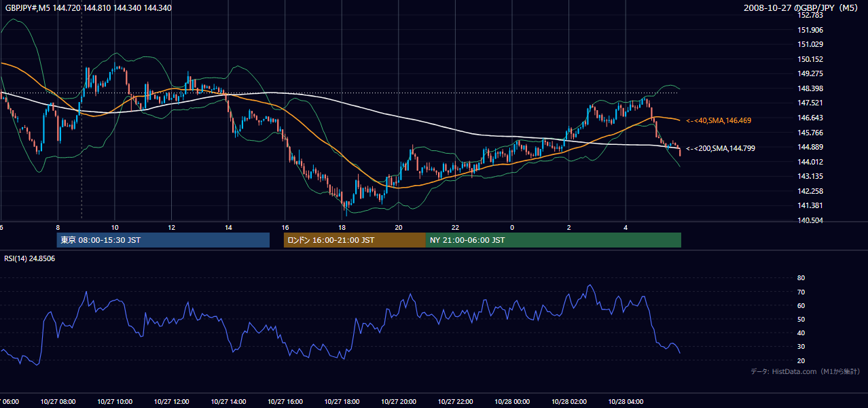Click price axis value 140.504
Image resolution: width=868 pixels, height=408 pixels.
[x=810, y=220]
